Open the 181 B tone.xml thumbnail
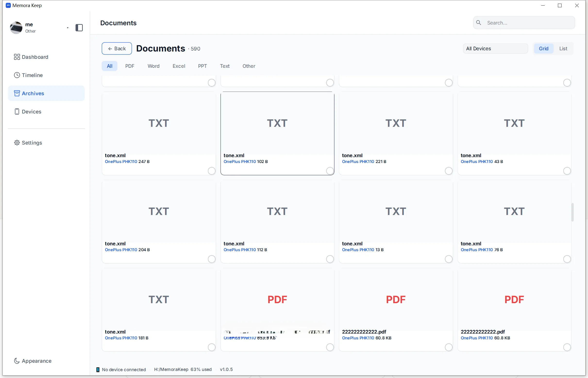Viewport: 588px width, 378px height. pos(159,300)
